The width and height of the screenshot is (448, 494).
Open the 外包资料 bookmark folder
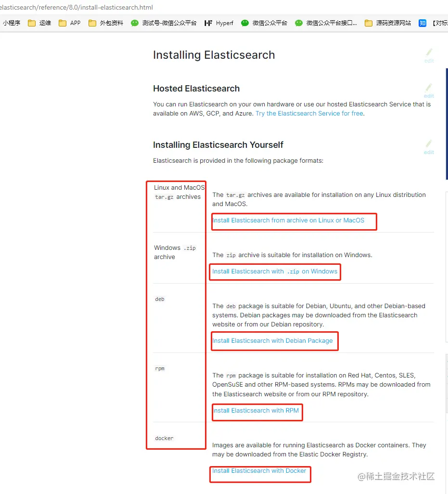coord(106,23)
